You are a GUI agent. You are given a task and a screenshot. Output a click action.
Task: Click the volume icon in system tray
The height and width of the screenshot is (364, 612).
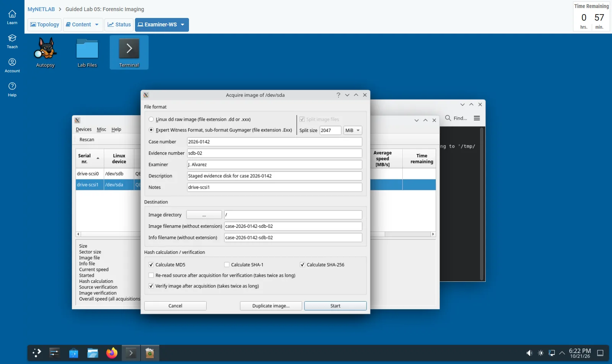click(x=529, y=353)
